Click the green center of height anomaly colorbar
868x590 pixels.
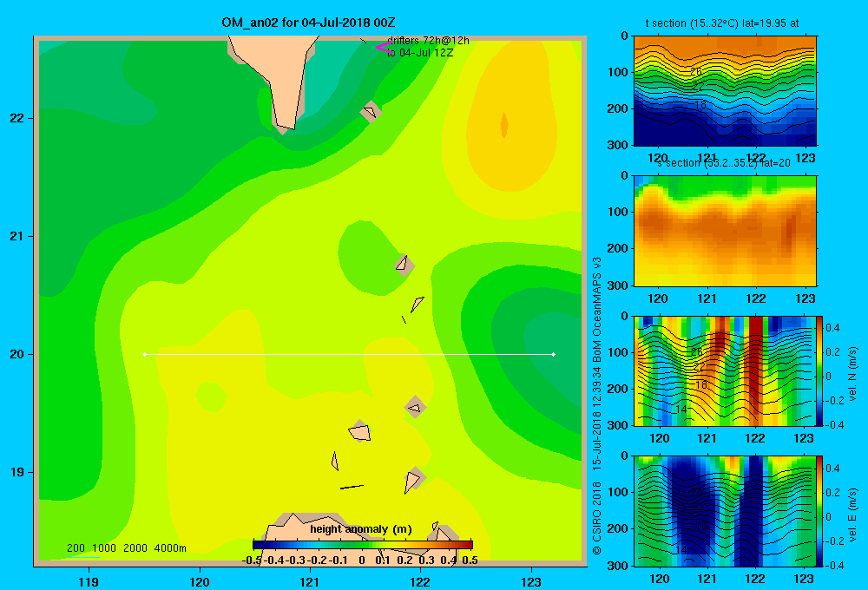pos(363,545)
